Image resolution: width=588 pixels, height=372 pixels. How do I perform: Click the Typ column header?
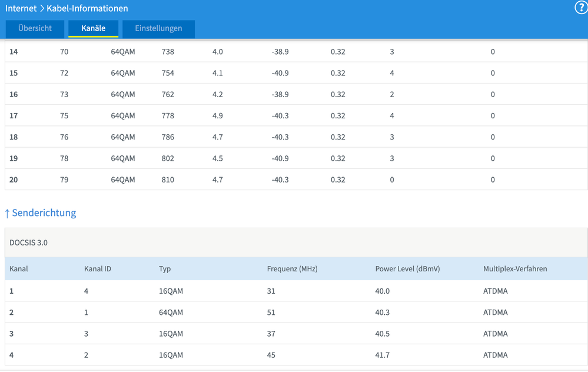(x=165, y=269)
